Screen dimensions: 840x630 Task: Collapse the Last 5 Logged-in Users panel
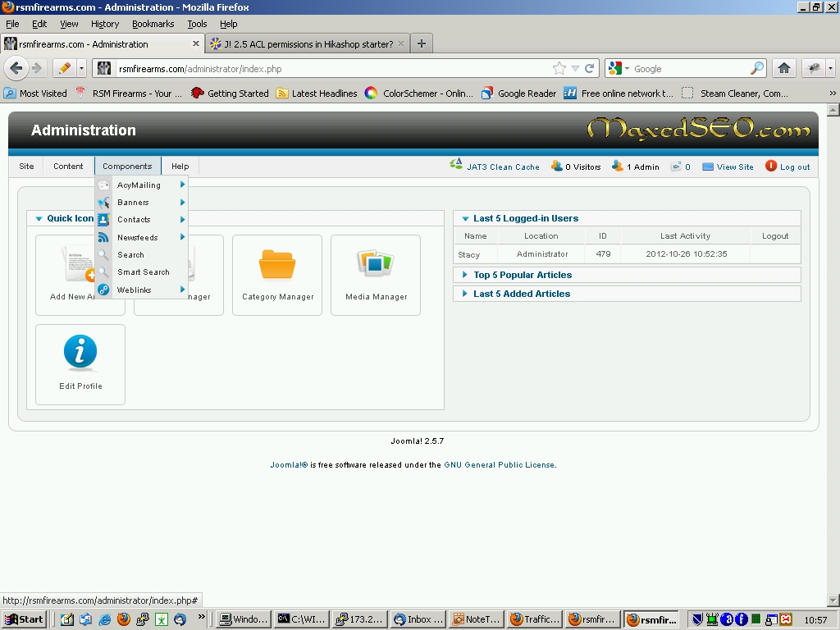tap(465, 218)
